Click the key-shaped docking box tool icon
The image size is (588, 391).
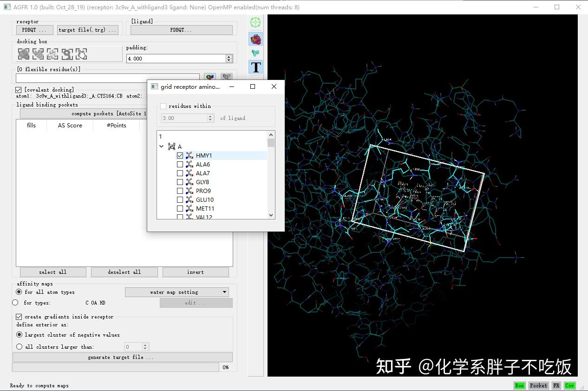click(x=66, y=54)
